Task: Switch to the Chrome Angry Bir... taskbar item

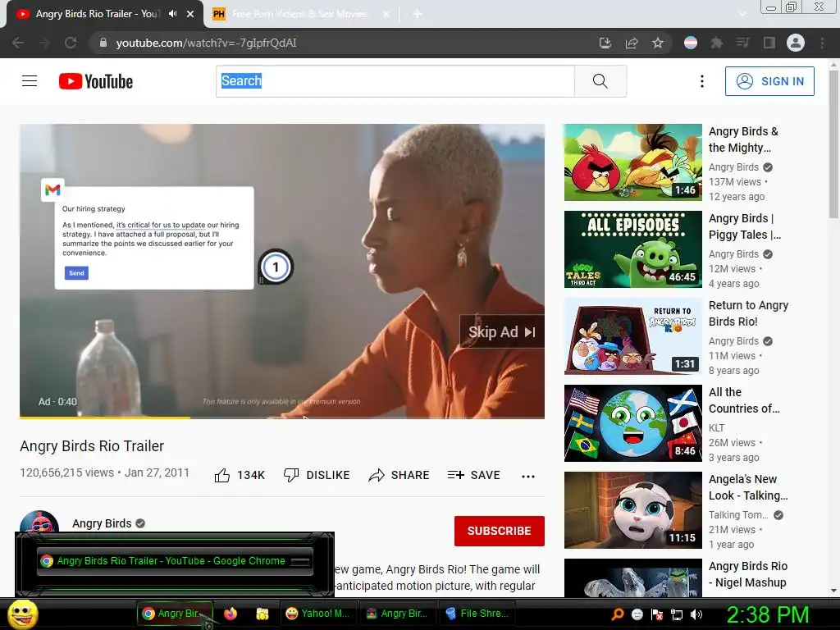Action: 175,614
